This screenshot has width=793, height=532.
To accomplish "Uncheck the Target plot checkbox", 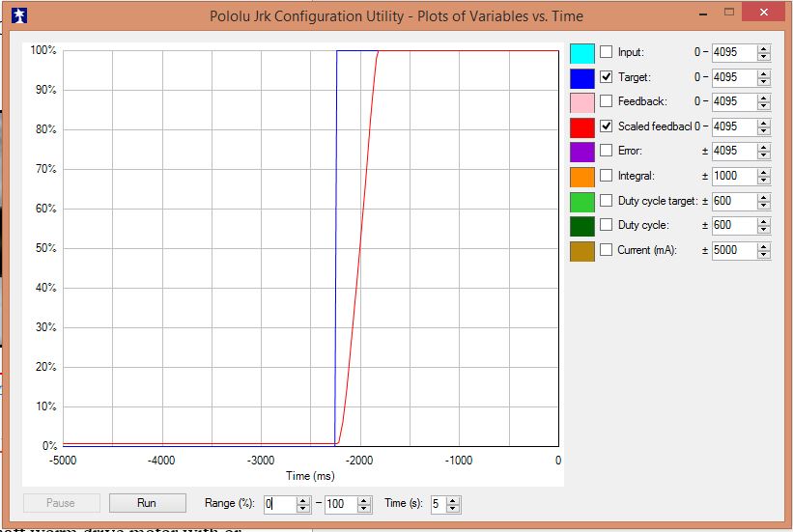I will tap(606, 77).
